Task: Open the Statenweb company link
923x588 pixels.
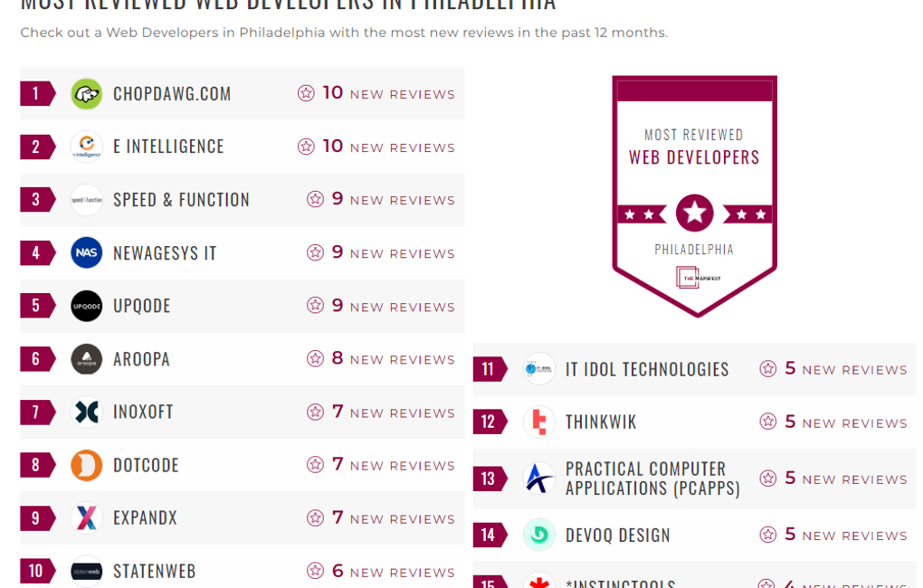Action: (x=154, y=572)
